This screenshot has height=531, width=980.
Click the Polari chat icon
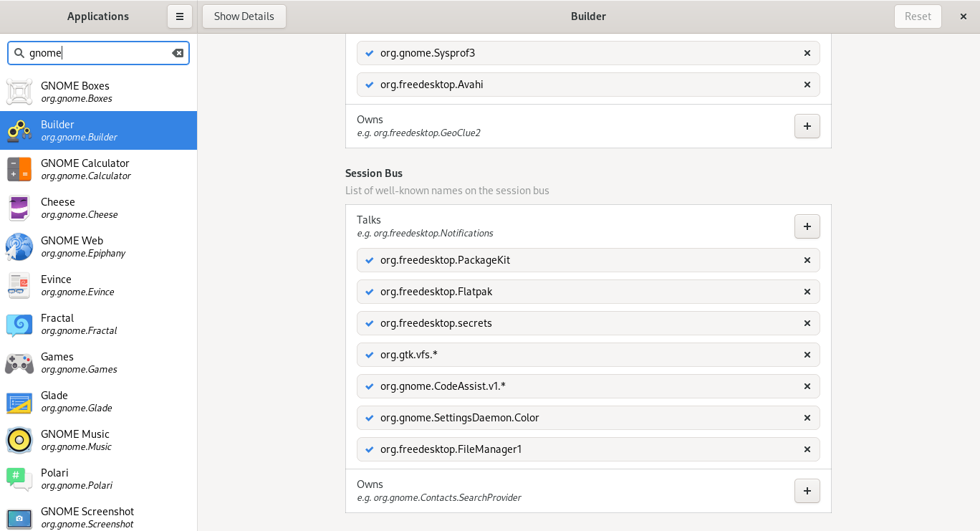click(19, 479)
